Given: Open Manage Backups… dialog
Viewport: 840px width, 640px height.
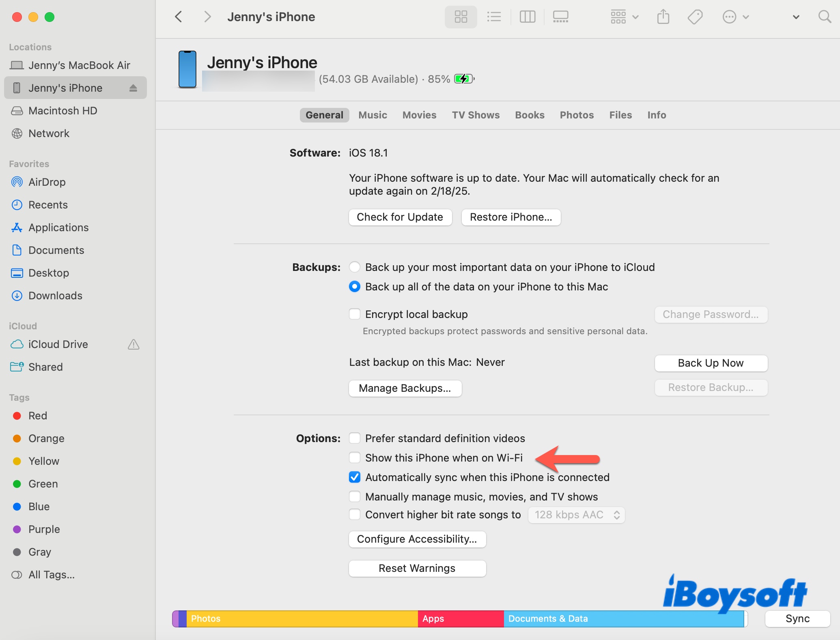Looking at the screenshot, I should click(405, 389).
